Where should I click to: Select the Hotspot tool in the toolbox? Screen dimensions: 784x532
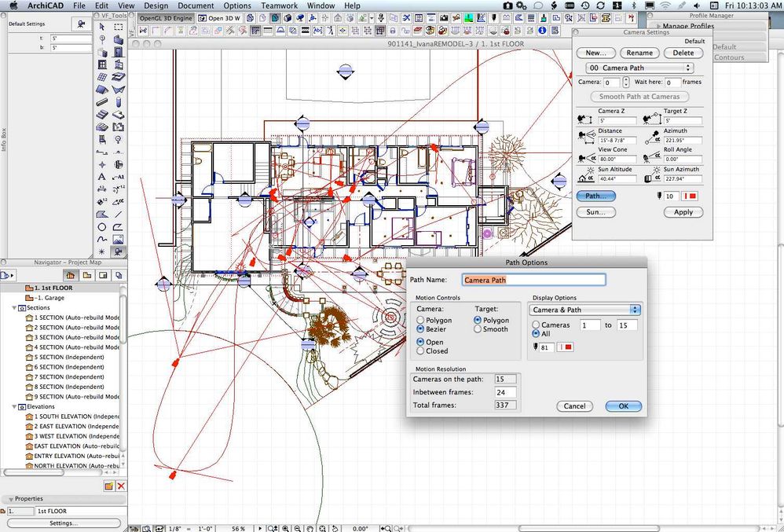click(x=102, y=251)
